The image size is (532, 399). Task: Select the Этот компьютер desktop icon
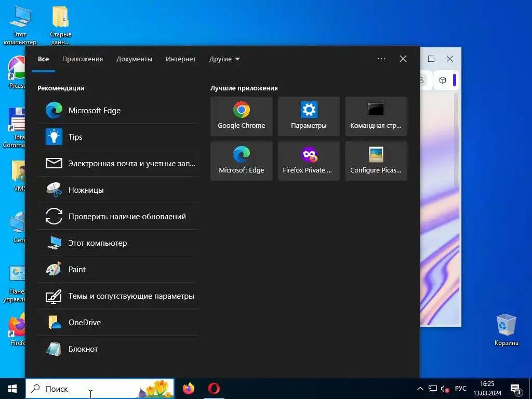[x=20, y=25]
